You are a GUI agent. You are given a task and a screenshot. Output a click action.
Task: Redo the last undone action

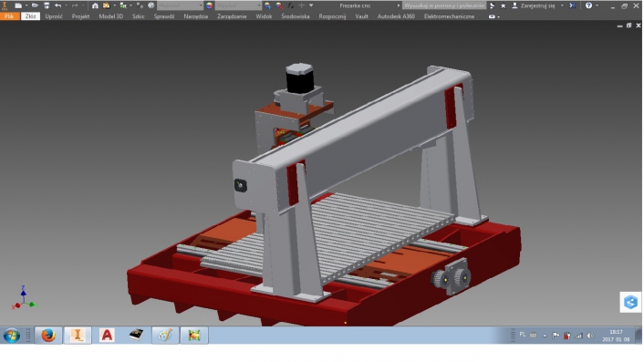click(x=75, y=5)
